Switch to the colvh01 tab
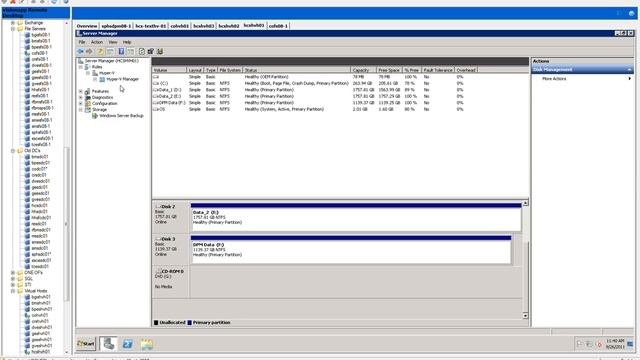This screenshot has width=640, height=360. click(180, 26)
